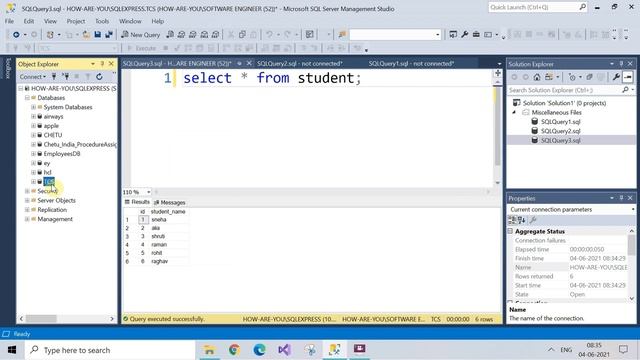This screenshot has width=640, height=360.
Task: Click the Categorized sort icon in Properties panel
Action: (512, 220)
